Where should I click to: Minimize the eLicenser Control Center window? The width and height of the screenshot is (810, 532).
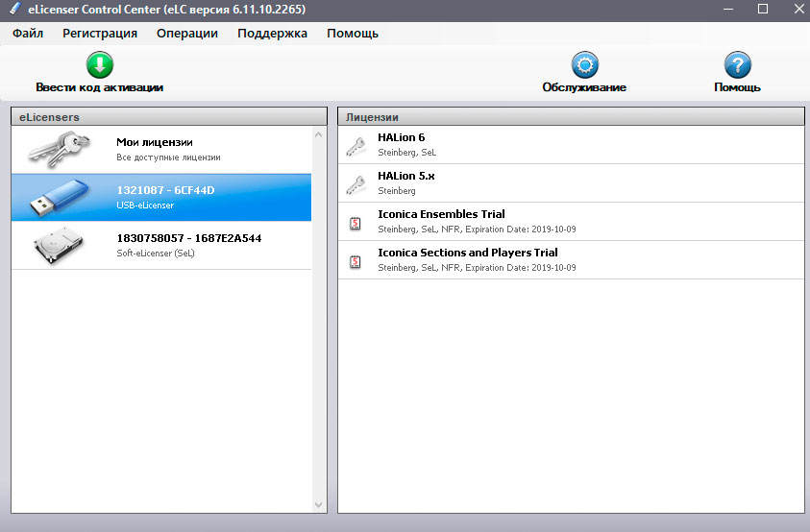click(728, 9)
